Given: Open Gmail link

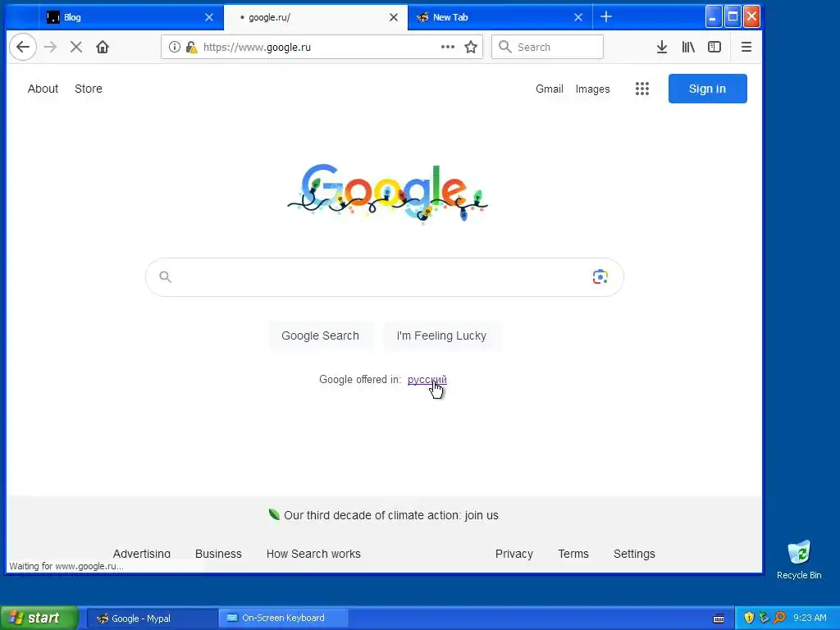Looking at the screenshot, I should tap(549, 89).
